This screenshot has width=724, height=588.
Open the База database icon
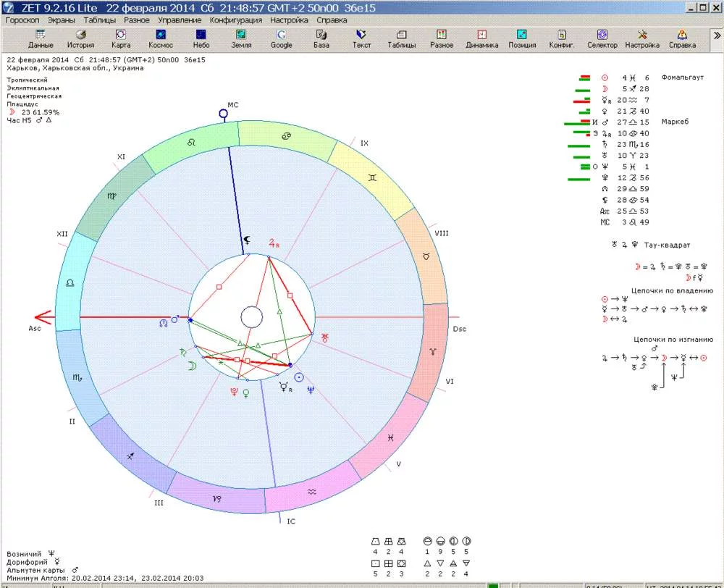point(321,38)
